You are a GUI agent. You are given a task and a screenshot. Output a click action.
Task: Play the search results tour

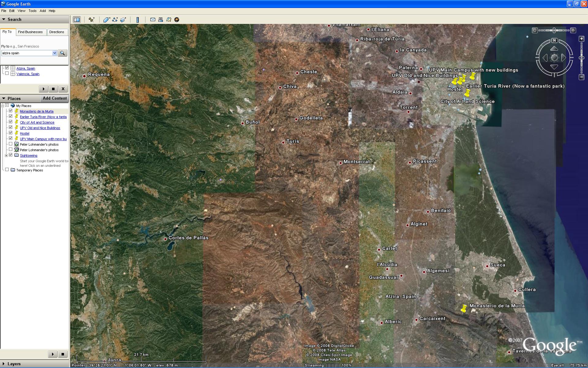(x=43, y=89)
